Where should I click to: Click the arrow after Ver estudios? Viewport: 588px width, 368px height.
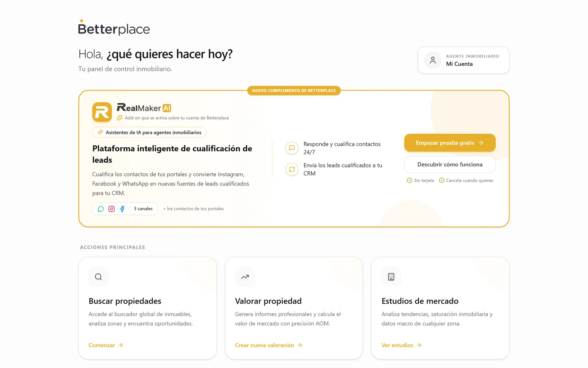coord(419,345)
